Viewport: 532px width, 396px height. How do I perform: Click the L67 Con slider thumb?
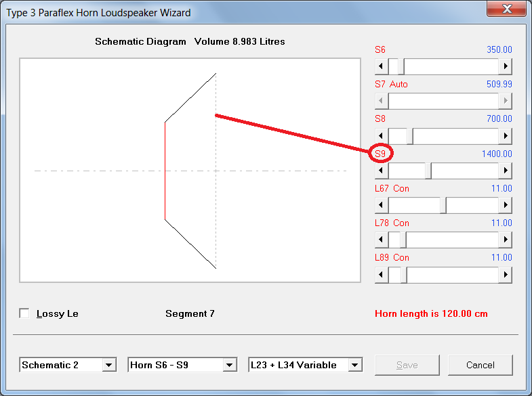(443, 205)
